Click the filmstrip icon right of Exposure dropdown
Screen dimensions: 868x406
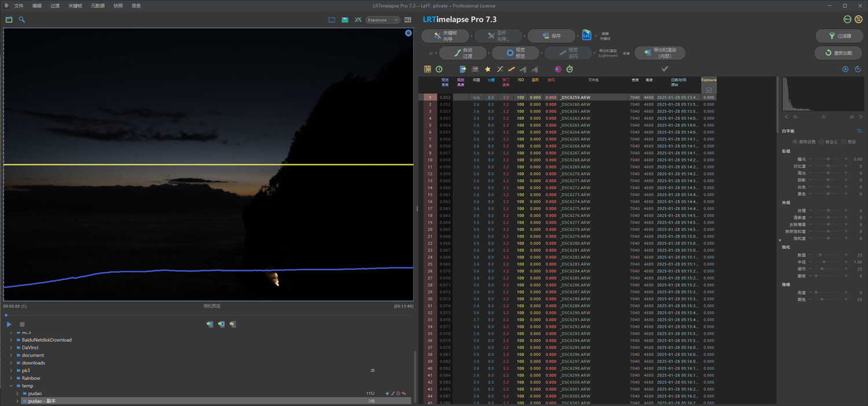(408, 20)
